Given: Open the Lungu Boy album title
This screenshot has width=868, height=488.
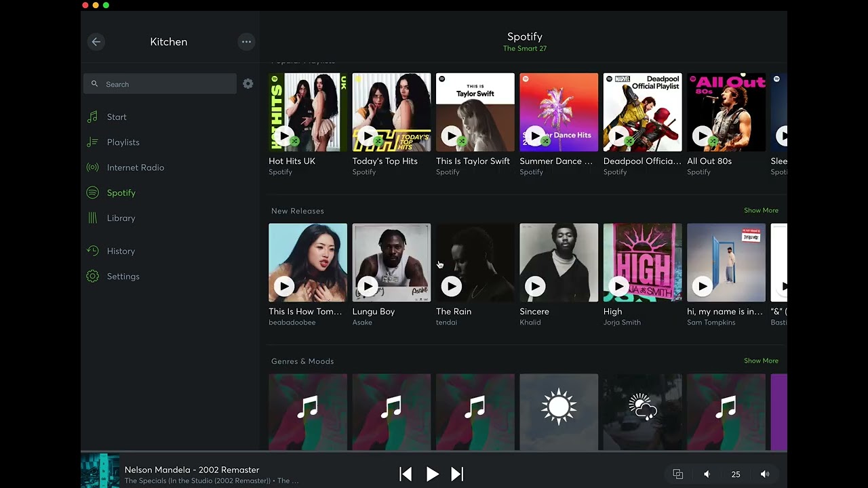Looking at the screenshot, I should 373,312.
